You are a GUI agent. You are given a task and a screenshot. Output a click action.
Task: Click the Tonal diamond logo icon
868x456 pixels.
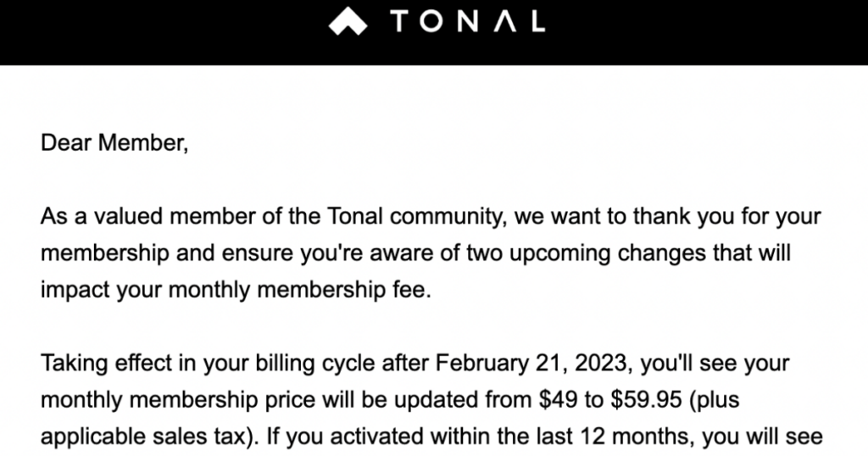pos(348,21)
